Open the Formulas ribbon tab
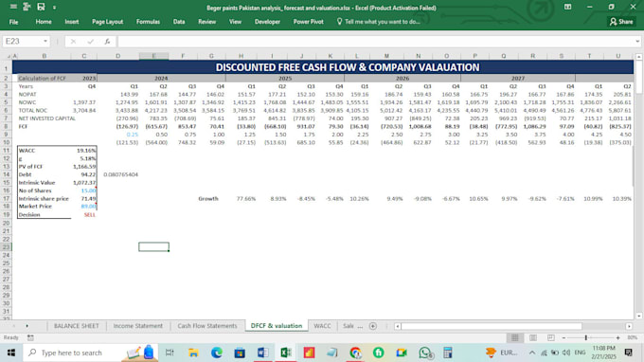The height and width of the screenshot is (362, 644). [x=148, y=22]
